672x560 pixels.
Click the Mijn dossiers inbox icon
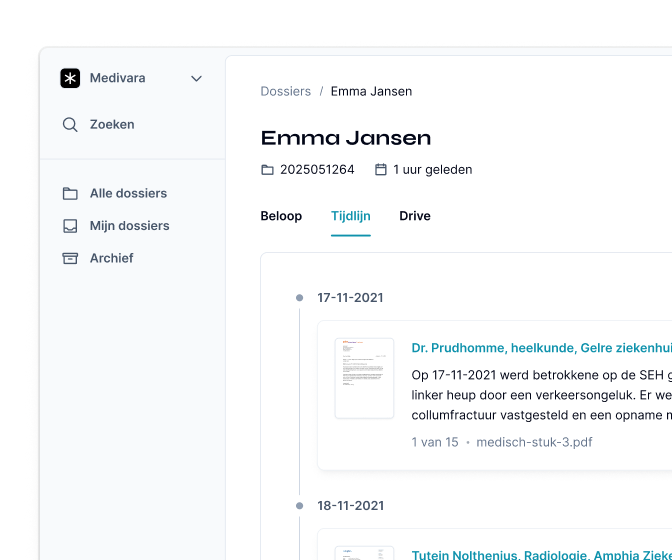click(x=70, y=226)
